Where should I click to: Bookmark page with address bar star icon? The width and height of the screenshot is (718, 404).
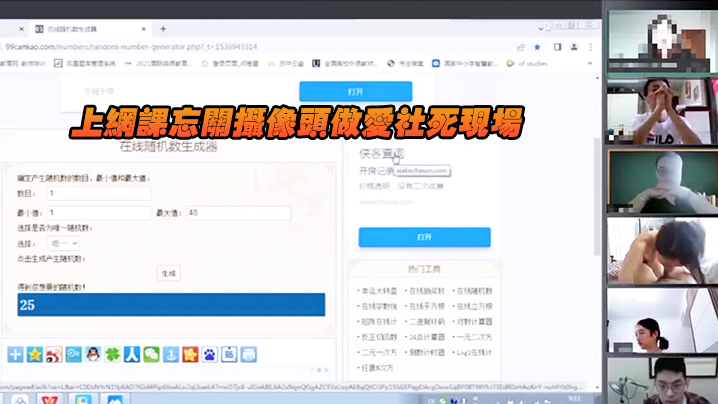[537, 47]
